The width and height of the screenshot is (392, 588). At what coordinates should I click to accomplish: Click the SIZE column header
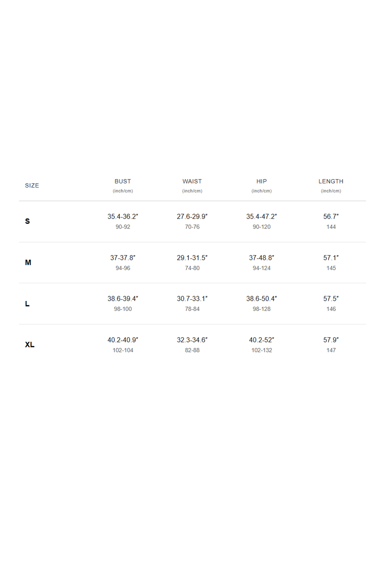(x=32, y=186)
